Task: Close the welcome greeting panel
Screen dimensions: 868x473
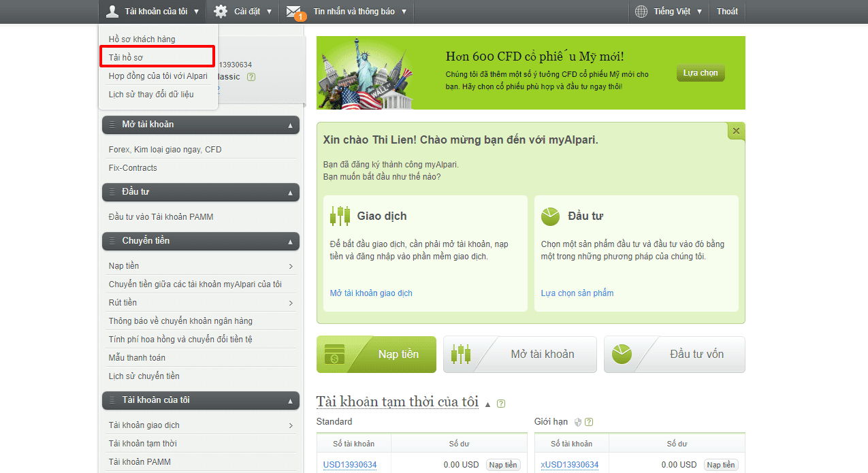Action: [x=736, y=131]
